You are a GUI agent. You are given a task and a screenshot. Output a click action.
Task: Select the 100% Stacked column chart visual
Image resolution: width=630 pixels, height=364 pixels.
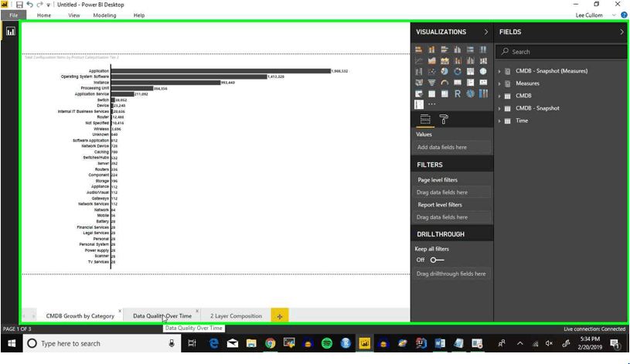[483, 49]
